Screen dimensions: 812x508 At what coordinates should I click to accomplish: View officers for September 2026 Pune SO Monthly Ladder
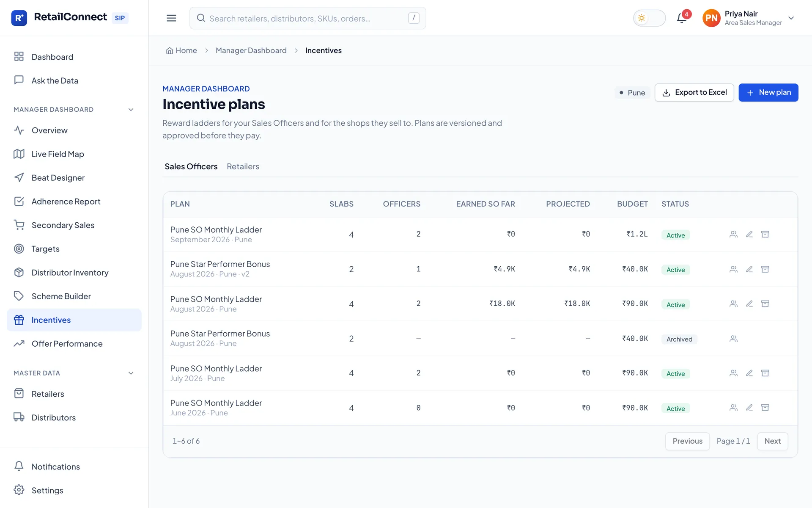click(733, 234)
